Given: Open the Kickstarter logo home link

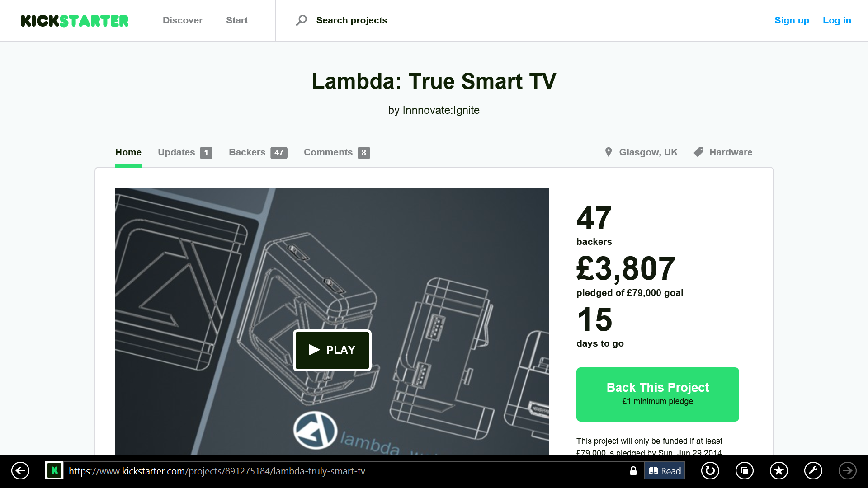Looking at the screenshot, I should [x=75, y=21].
